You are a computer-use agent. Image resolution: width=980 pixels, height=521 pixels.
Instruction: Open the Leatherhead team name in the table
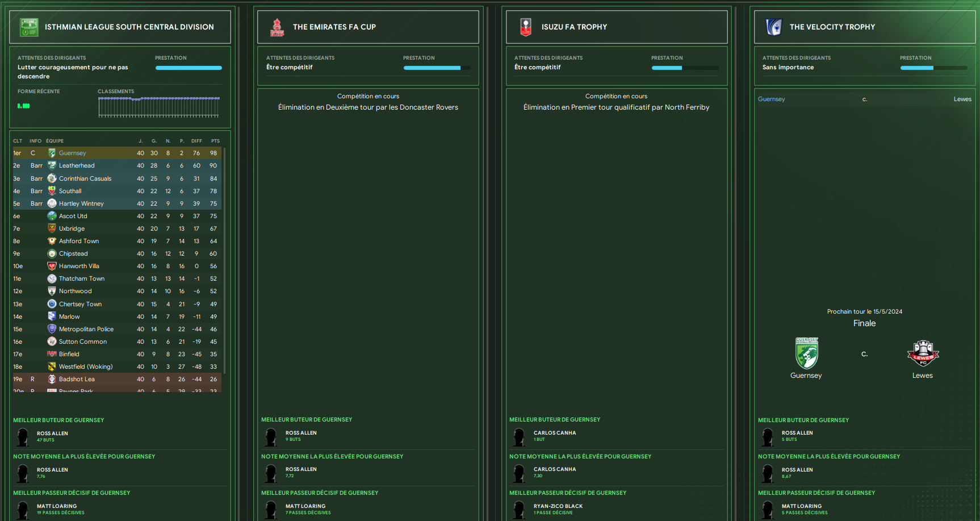point(77,165)
